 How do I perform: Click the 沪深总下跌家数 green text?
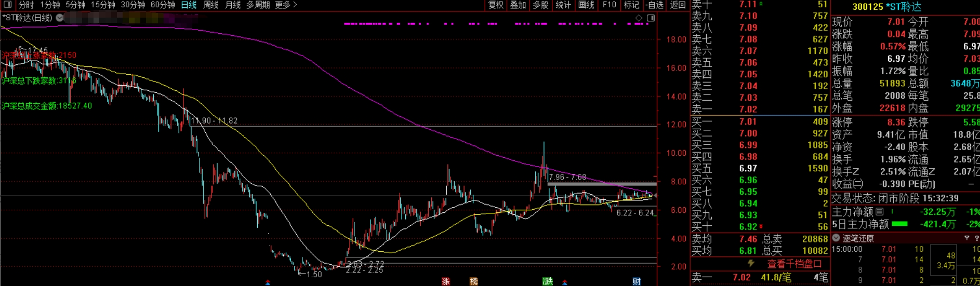tap(39, 80)
